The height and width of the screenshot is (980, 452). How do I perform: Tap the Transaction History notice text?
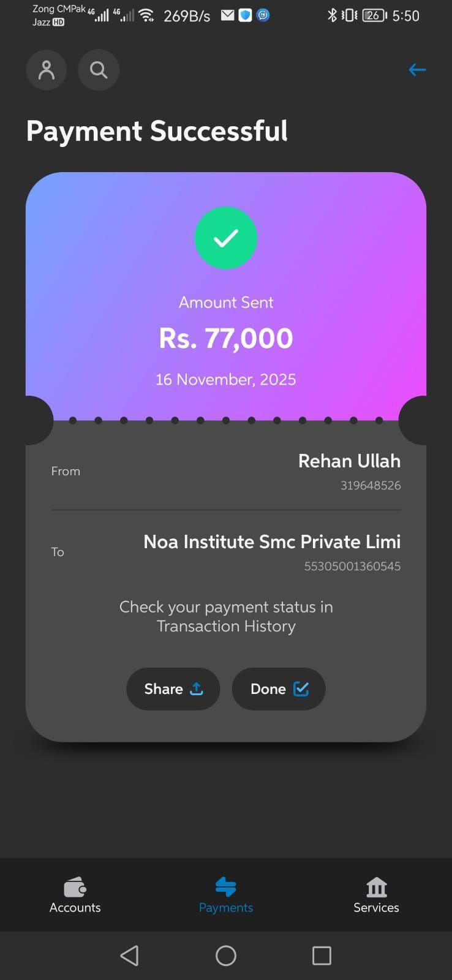226,616
